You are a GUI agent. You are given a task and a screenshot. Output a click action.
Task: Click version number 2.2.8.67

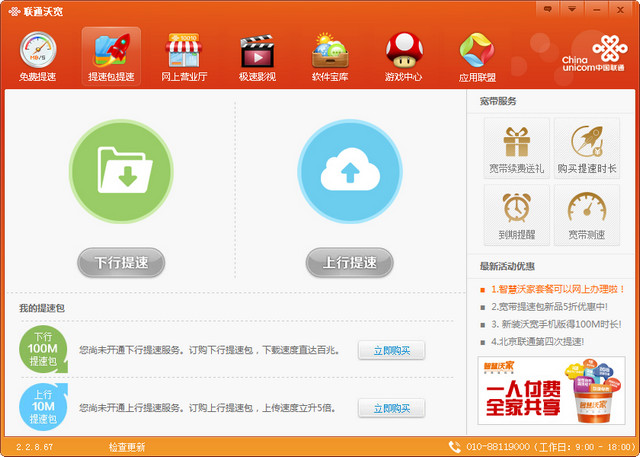click(x=35, y=447)
